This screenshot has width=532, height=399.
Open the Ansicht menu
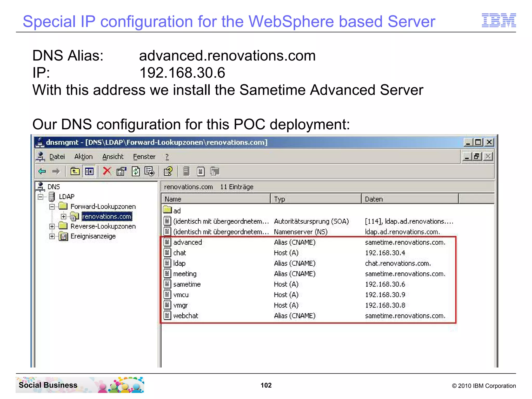113,157
